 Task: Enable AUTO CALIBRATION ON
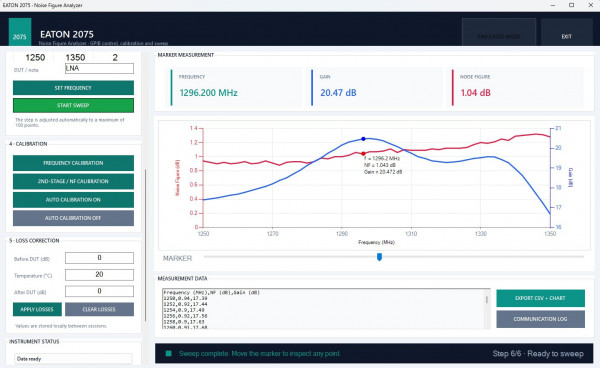(x=73, y=200)
